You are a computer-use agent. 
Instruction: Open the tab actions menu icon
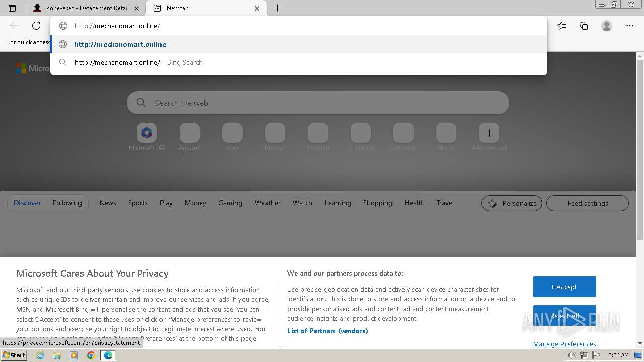(x=12, y=8)
